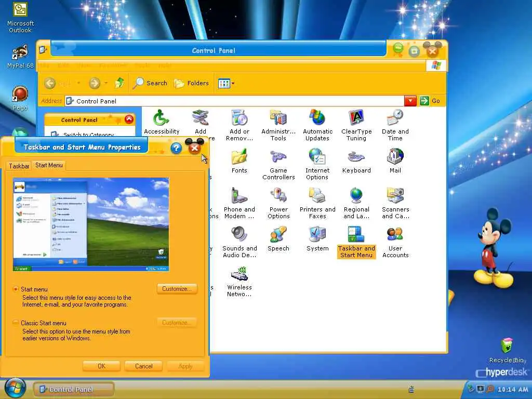Open the Mail applet
Image resolution: width=532 pixels, height=399 pixels.
(395, 161)
